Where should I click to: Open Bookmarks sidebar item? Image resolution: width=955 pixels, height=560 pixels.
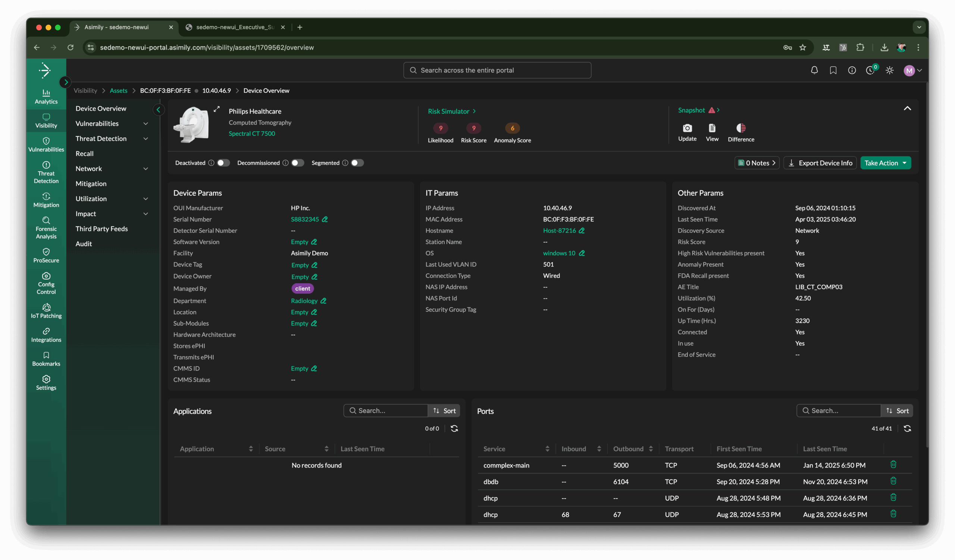click(x=46, y=359)
